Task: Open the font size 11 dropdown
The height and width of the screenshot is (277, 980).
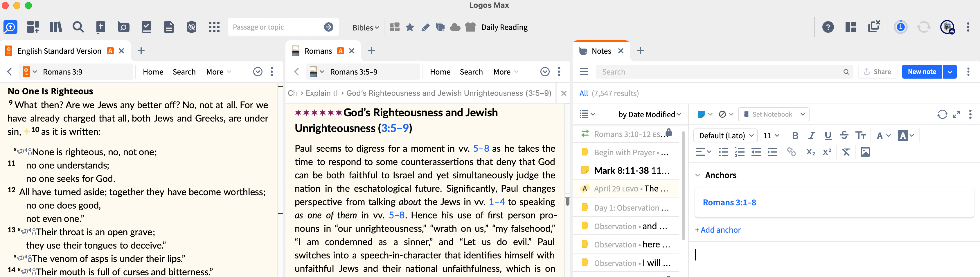Action: tap(771, 136)
